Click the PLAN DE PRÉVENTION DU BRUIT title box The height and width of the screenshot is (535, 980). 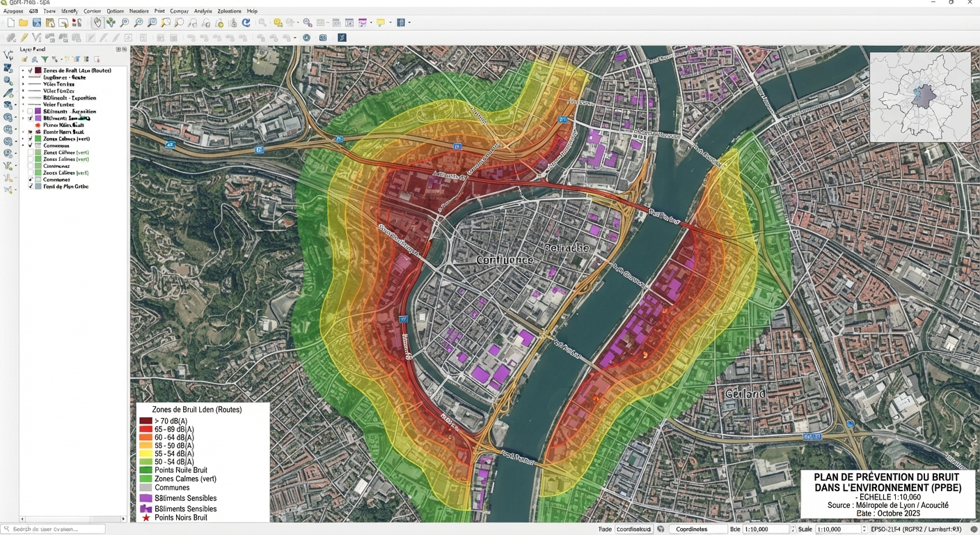[887, 494]
